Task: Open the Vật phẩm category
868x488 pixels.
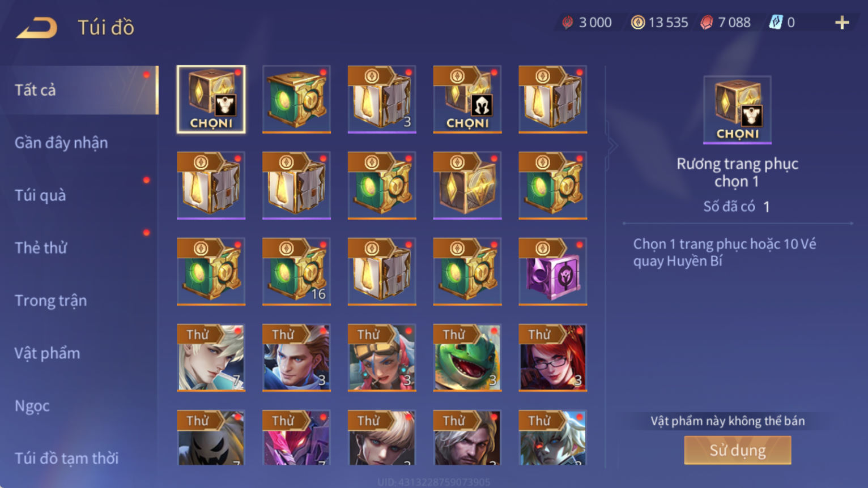Action: click(48, 353)
